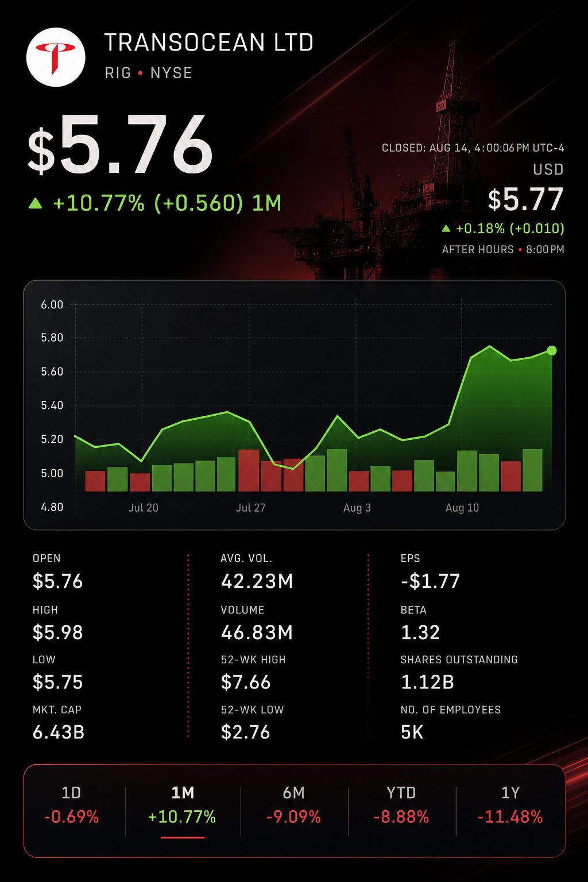Open the 1Y performance tab

pyautogui.click(x=510, y=804)
